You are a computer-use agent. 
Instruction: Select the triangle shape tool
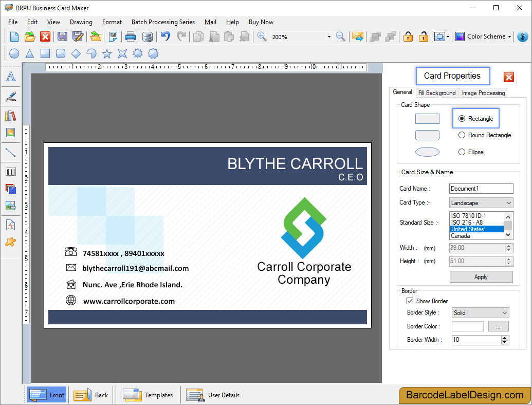(30, 53)
